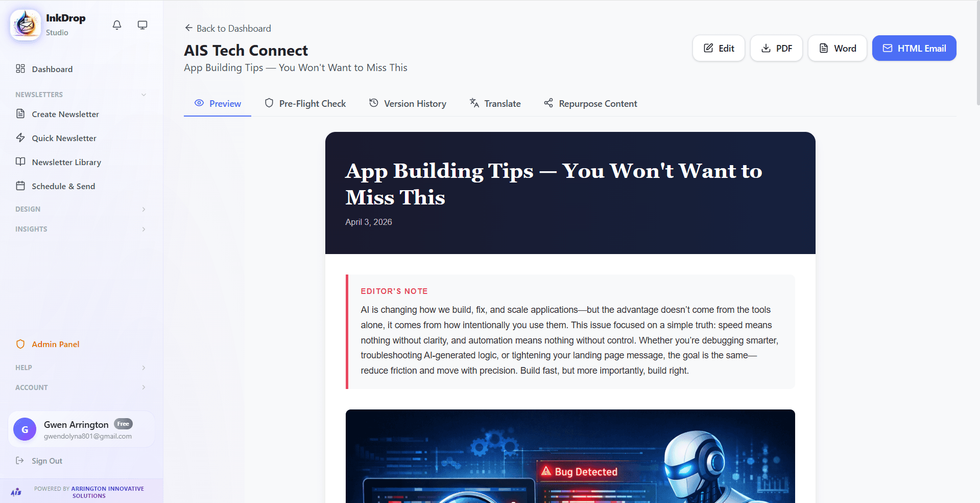Export newsletter as PDF

(x=776, y=48)
